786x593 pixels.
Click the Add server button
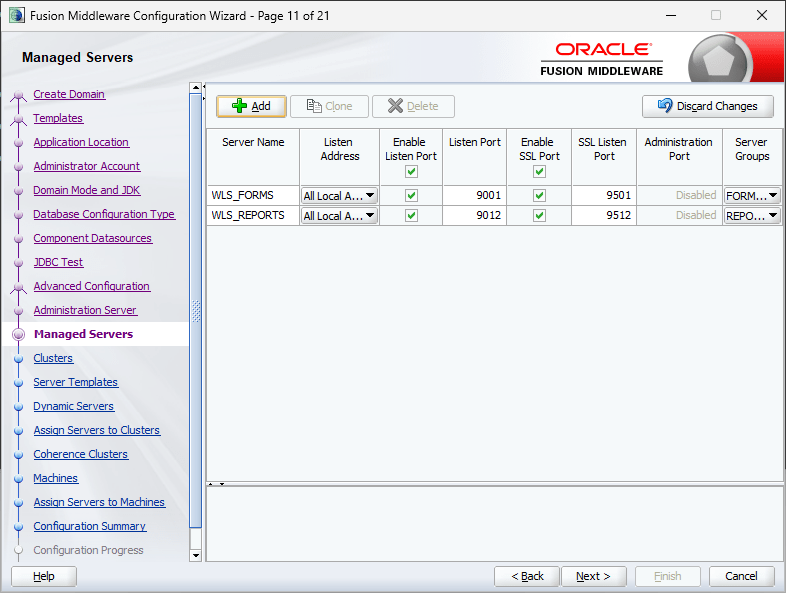tap(251, 106)
